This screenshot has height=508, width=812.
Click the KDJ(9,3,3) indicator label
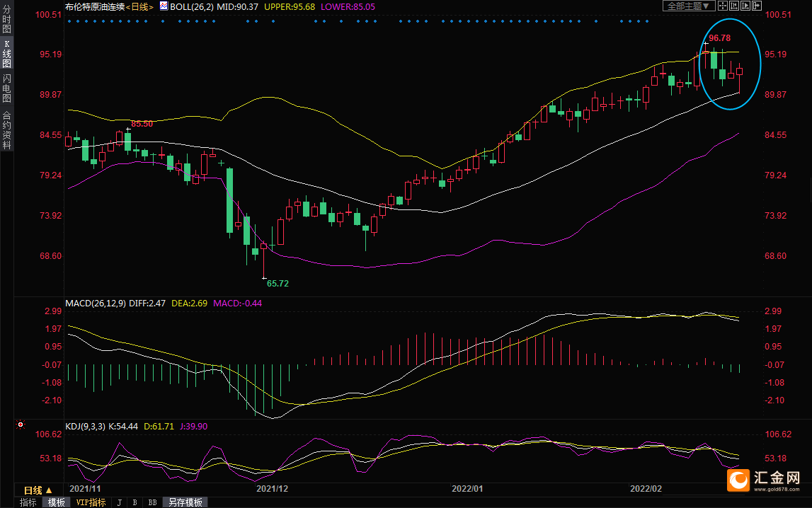pyautogui.click(x=86, y=426)
